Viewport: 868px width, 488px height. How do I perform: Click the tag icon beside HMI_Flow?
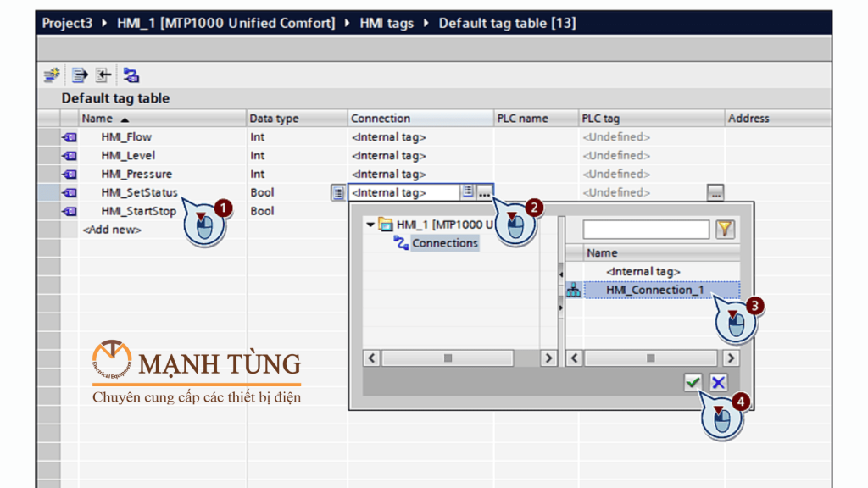70,137
